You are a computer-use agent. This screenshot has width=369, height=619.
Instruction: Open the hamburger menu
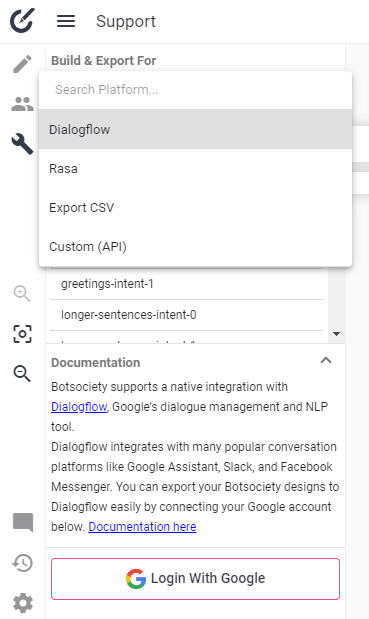pos(66,21)
